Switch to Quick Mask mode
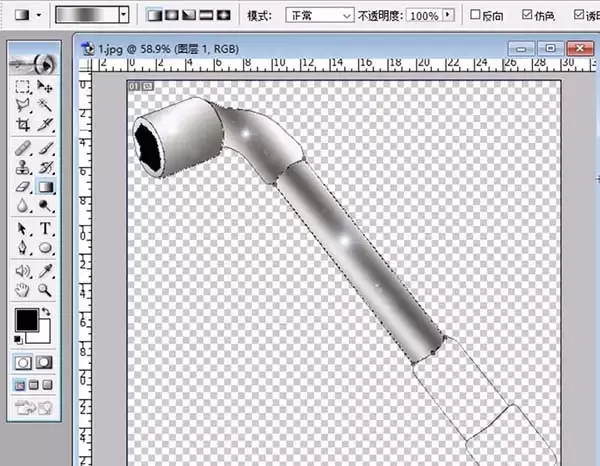This screenshot has width=600, height=466. point(44,362)
